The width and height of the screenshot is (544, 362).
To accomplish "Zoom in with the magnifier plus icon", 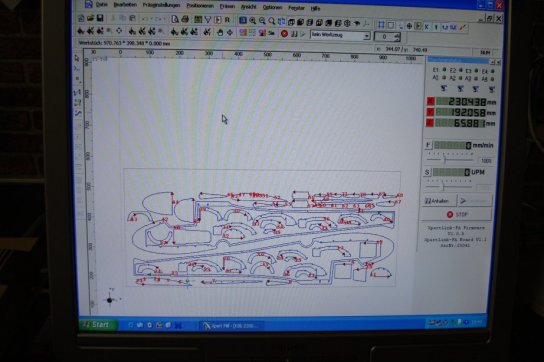I will coord(253,21).
